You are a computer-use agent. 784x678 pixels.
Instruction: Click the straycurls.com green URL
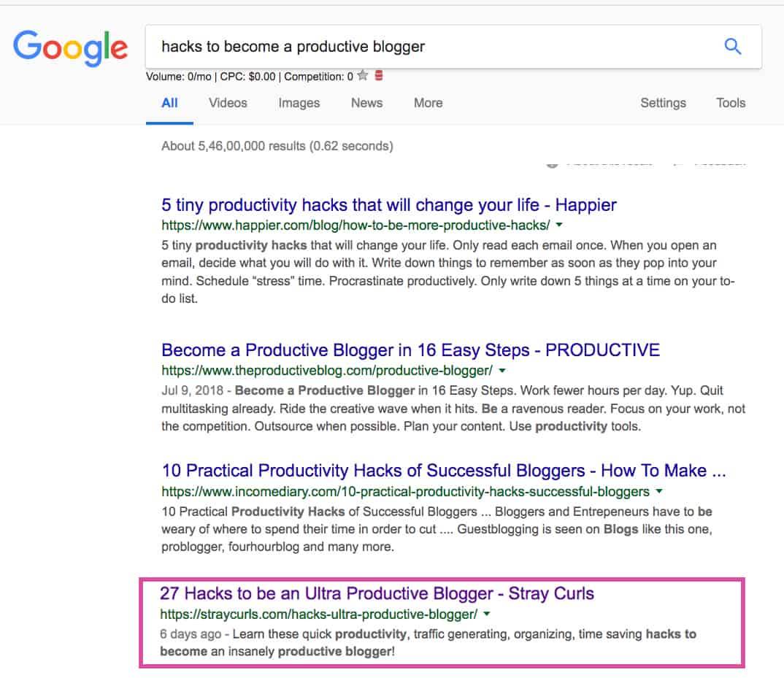(318, 614)
